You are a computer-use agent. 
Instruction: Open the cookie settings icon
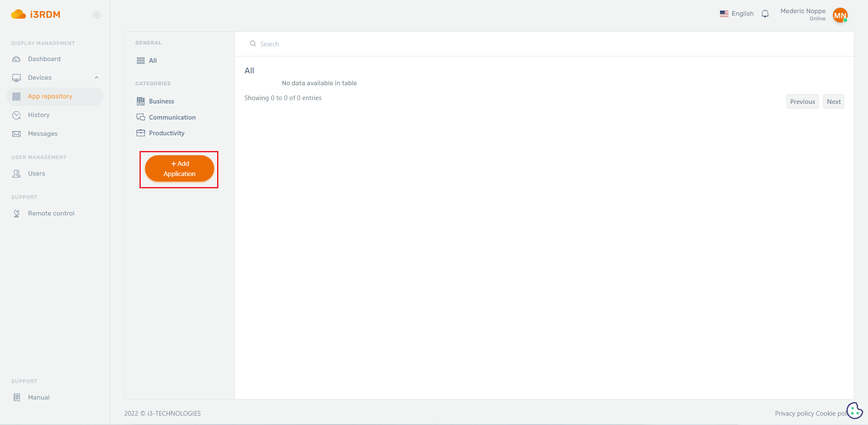coord(854,410)
